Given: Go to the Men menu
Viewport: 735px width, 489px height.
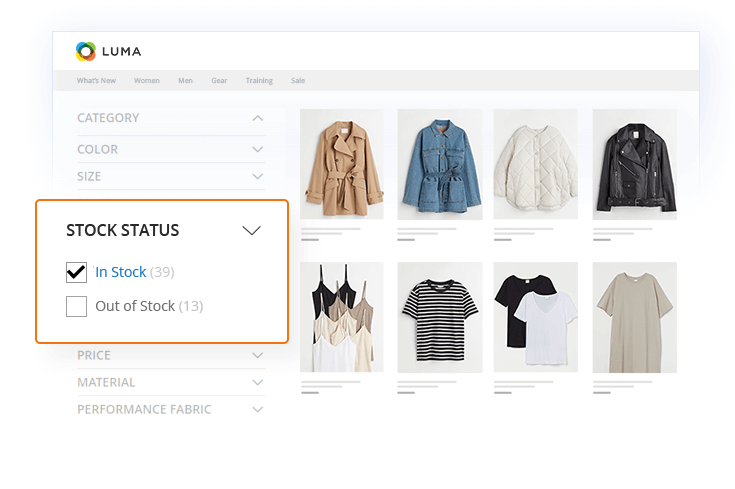Looking at the screenshot, I should [185, 81].
